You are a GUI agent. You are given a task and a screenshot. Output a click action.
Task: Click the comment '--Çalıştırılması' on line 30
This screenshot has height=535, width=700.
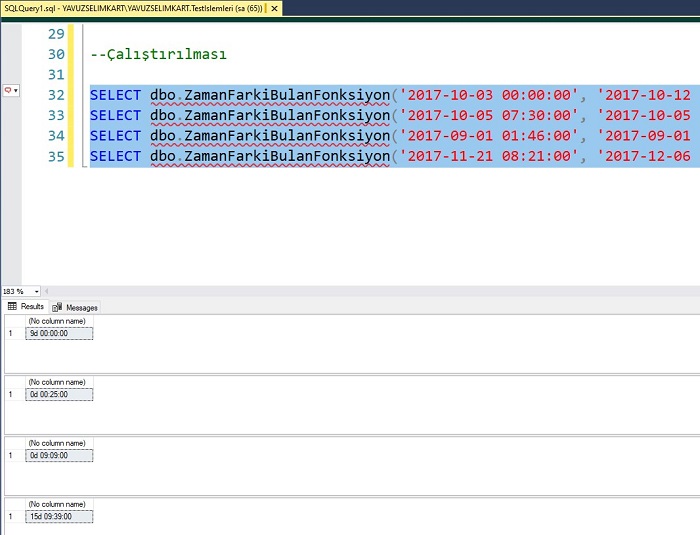click(x=158, y=54)
